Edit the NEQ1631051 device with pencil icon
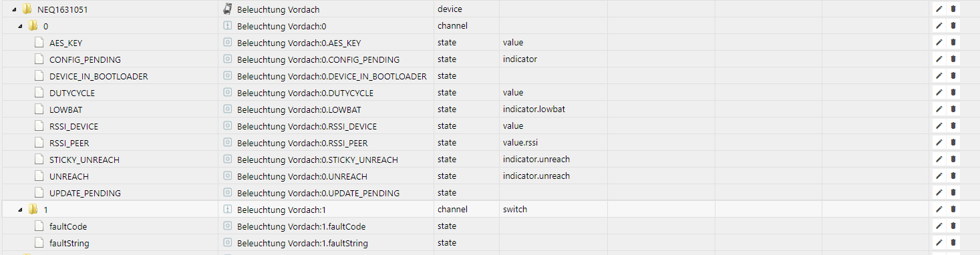 pyautogui.click(x=939, y=9)
